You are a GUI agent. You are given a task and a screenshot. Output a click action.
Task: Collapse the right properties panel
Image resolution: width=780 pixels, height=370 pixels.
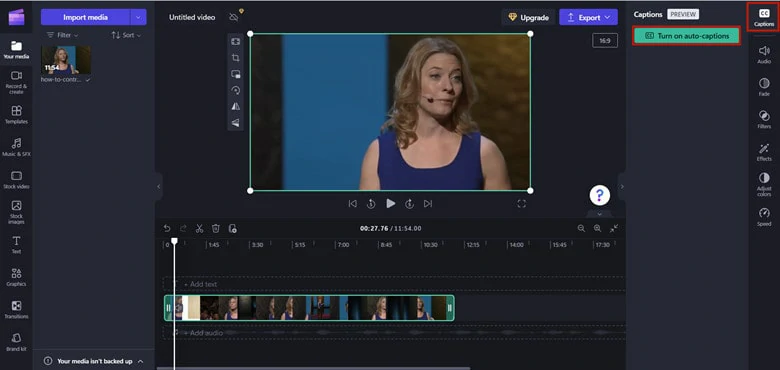pyautogui.click(x=622, y=186)
